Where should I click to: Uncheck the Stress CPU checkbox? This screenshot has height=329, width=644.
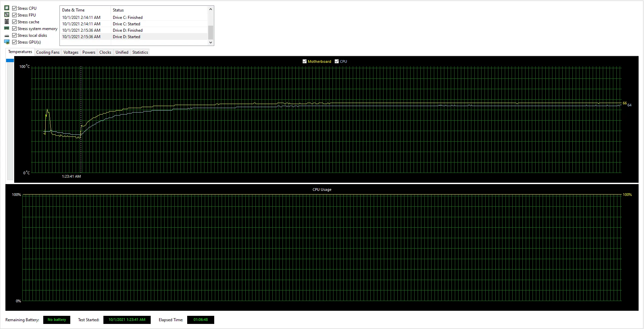click(15, 8)
